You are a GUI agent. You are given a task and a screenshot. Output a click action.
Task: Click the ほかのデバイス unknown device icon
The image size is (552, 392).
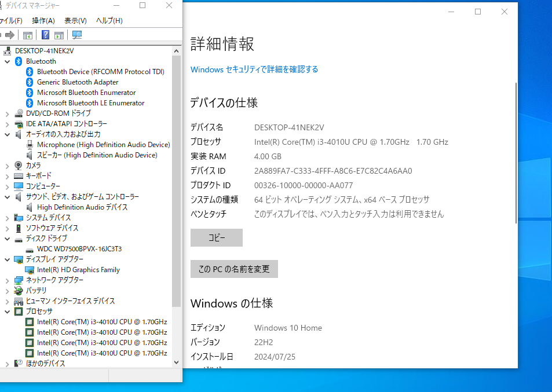[x=19, y=363]
